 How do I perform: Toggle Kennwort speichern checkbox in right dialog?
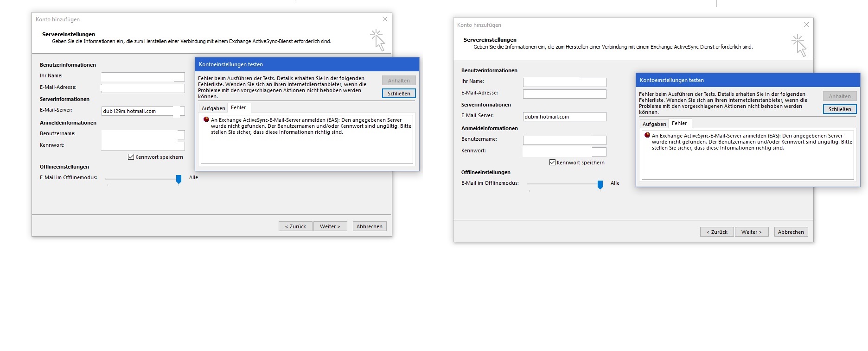tap(552, 163)
